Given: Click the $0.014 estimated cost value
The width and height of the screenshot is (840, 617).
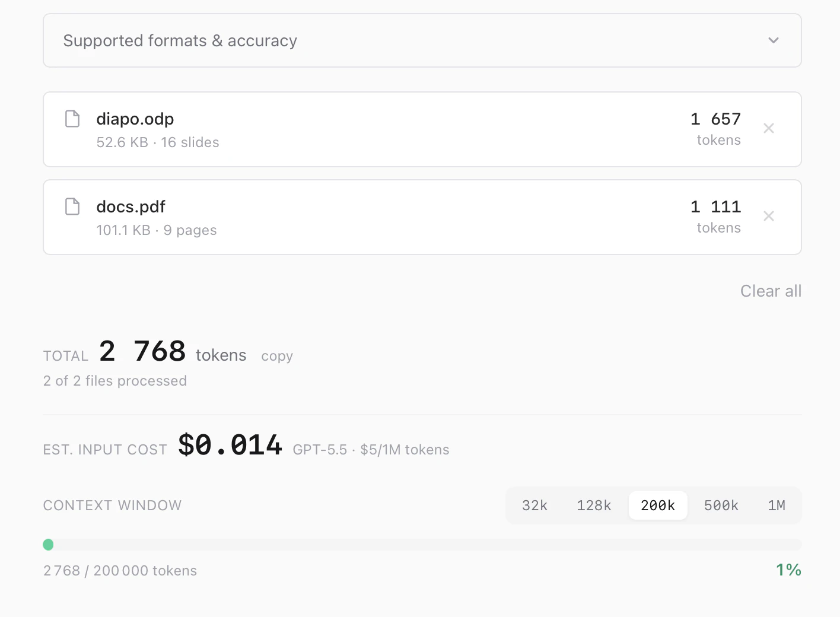Looking at the screenshot, I should click(230, 445).
